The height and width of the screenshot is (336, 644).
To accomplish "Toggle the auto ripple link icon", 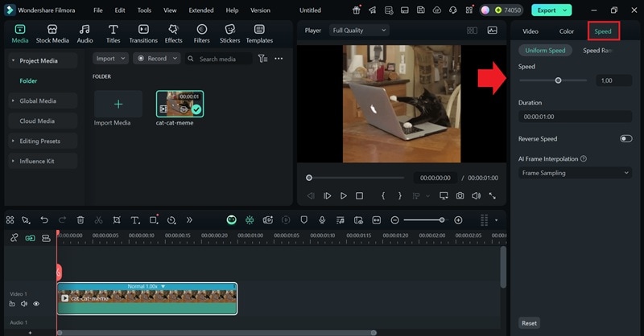I will (30, 238).
